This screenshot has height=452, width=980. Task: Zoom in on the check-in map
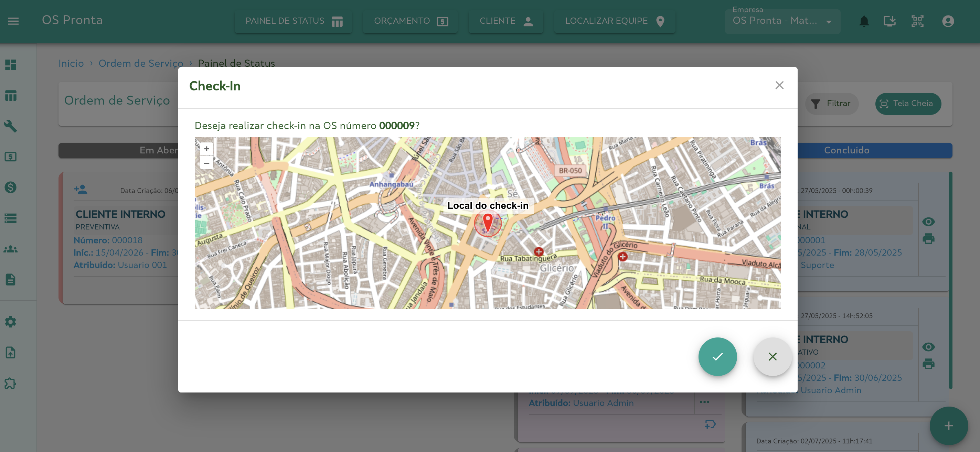pyautogui.click(x=206, y=149)
